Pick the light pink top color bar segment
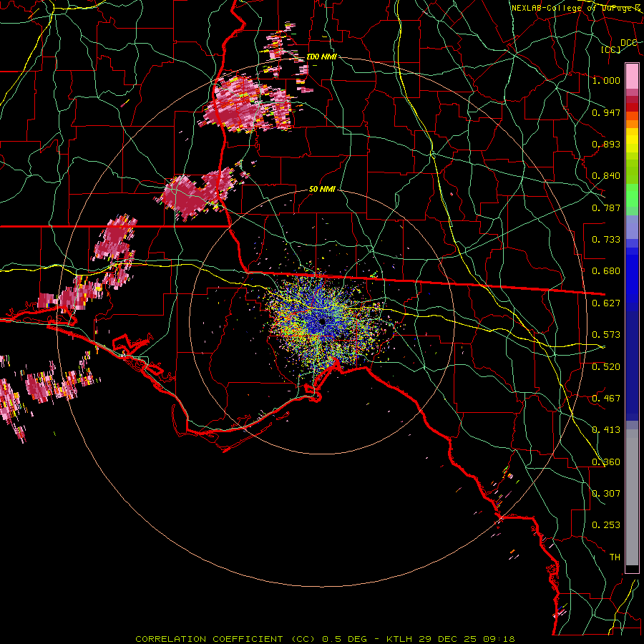Image resolution: width=644 pixels, height=644 pixels. [632, 77]
